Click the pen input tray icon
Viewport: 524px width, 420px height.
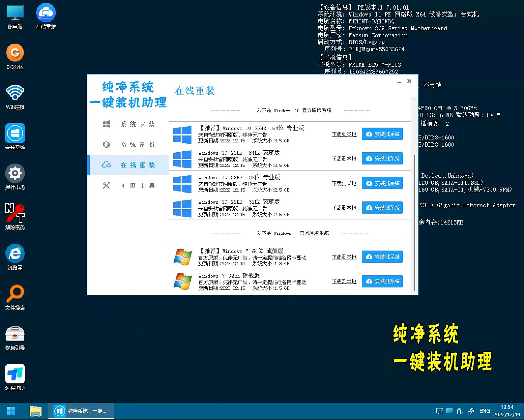[x=470, y=411]
